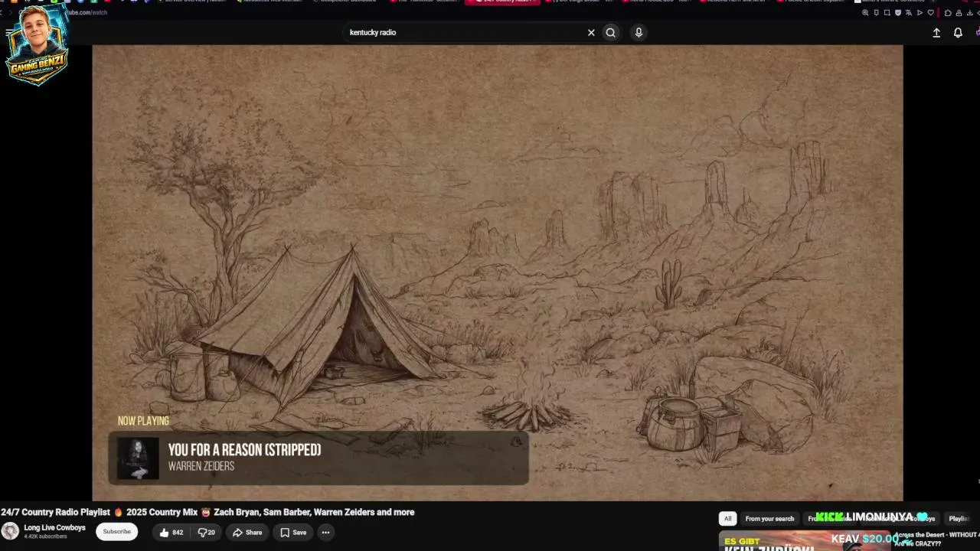Clear the YouTube search box text
The image size is (980, 551).
pos(591,32)
